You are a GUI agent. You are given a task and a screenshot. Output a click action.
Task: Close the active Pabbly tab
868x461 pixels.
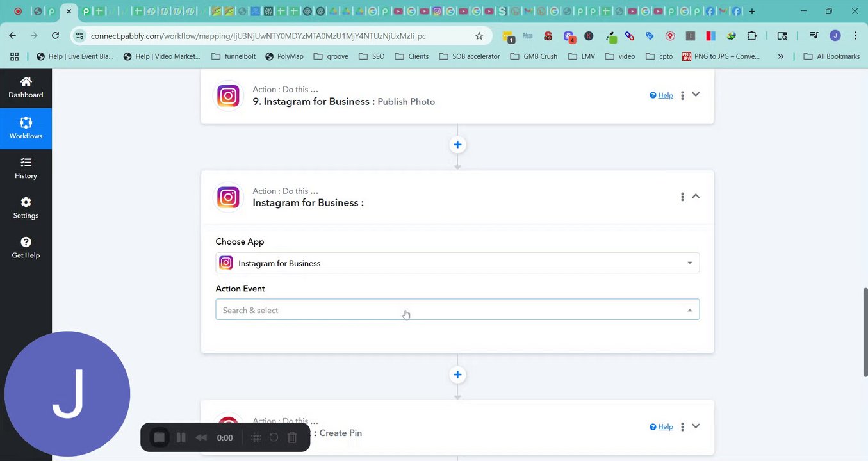point(69,11)
